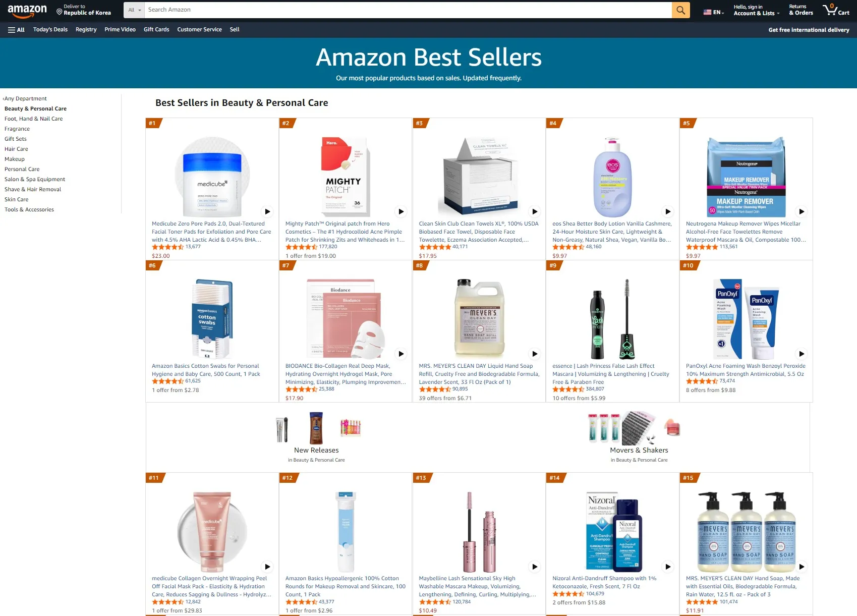Play video for Mighty Patch product
The image size is (857, 616).
click(401, 211)
